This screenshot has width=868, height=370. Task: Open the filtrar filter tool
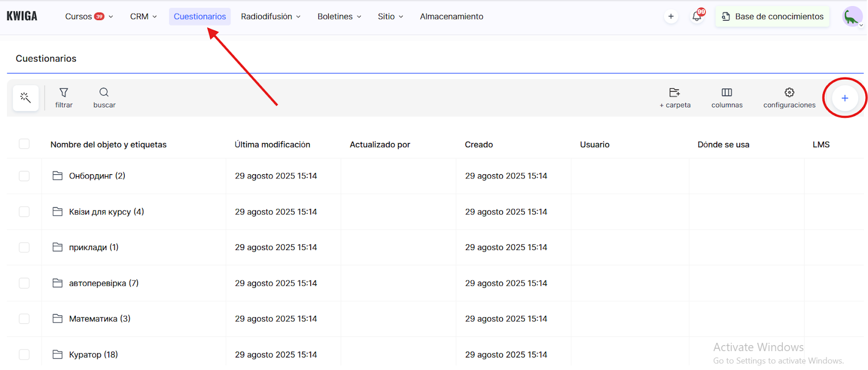pos(63,98)
